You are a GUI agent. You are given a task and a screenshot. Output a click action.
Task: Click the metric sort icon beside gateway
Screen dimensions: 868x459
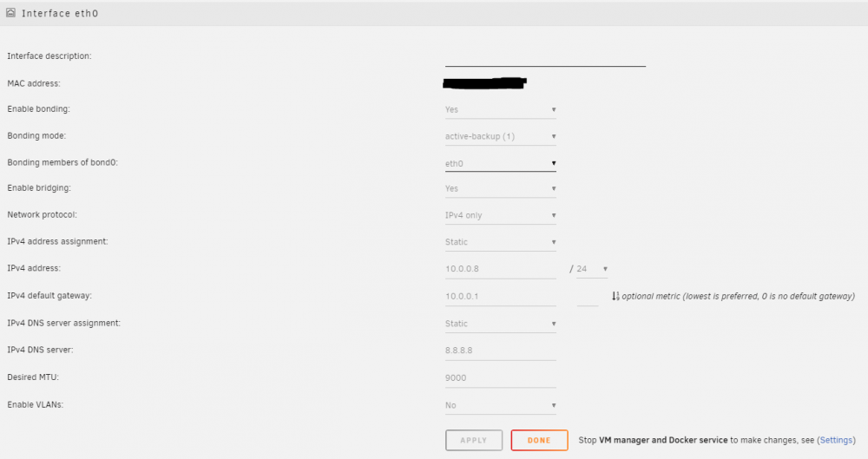point(615,296)
